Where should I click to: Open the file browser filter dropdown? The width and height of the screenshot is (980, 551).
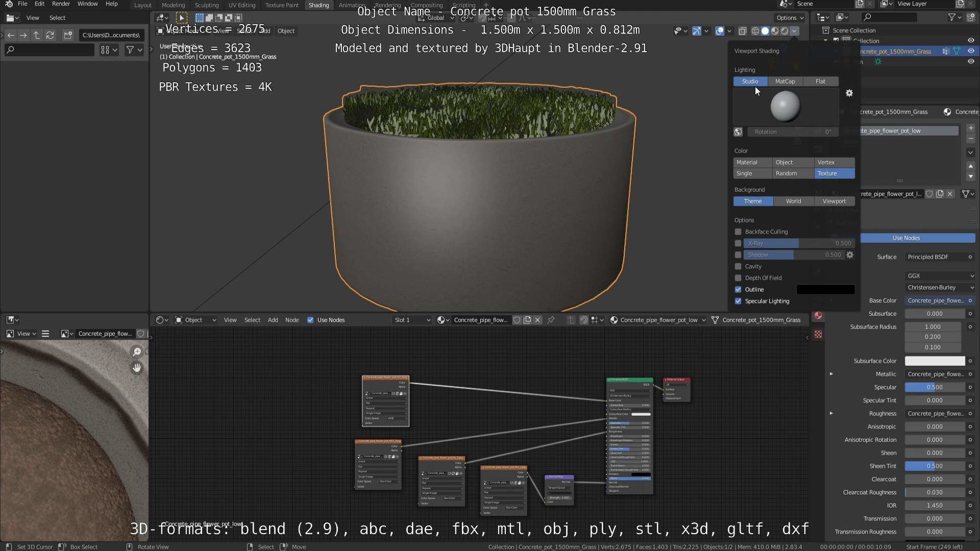coord(134,49)
